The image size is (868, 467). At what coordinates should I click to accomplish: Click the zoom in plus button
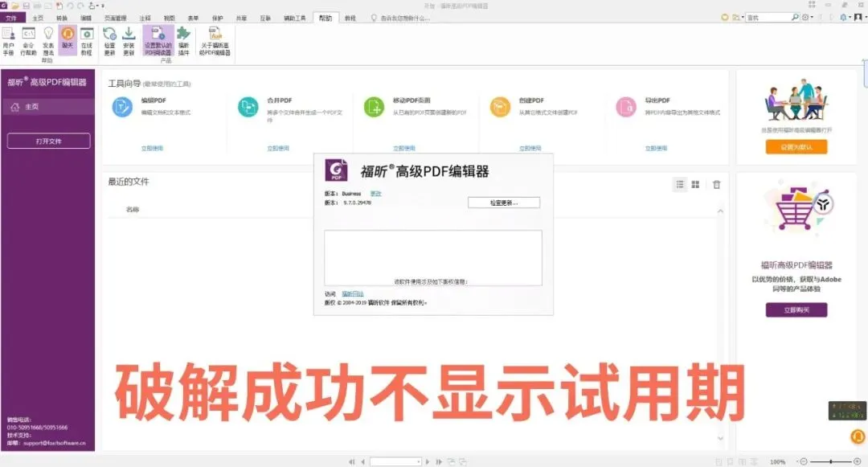pos(858,461)
